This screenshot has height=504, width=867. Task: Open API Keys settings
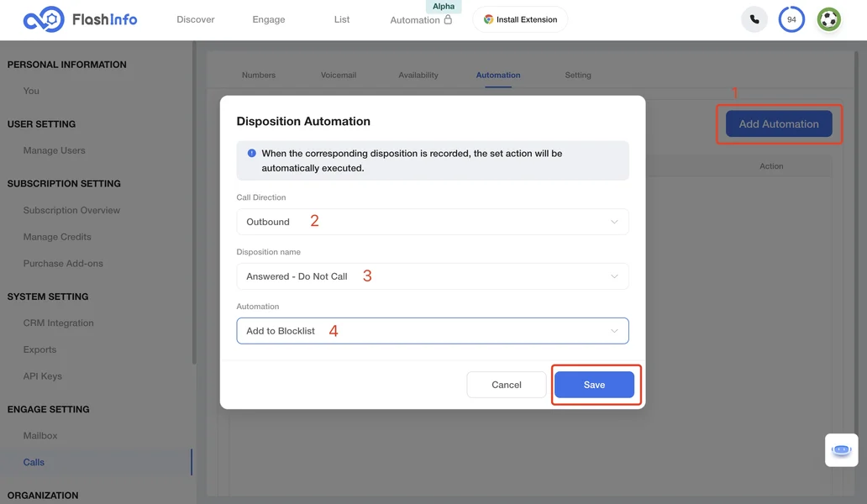(43, 375)
